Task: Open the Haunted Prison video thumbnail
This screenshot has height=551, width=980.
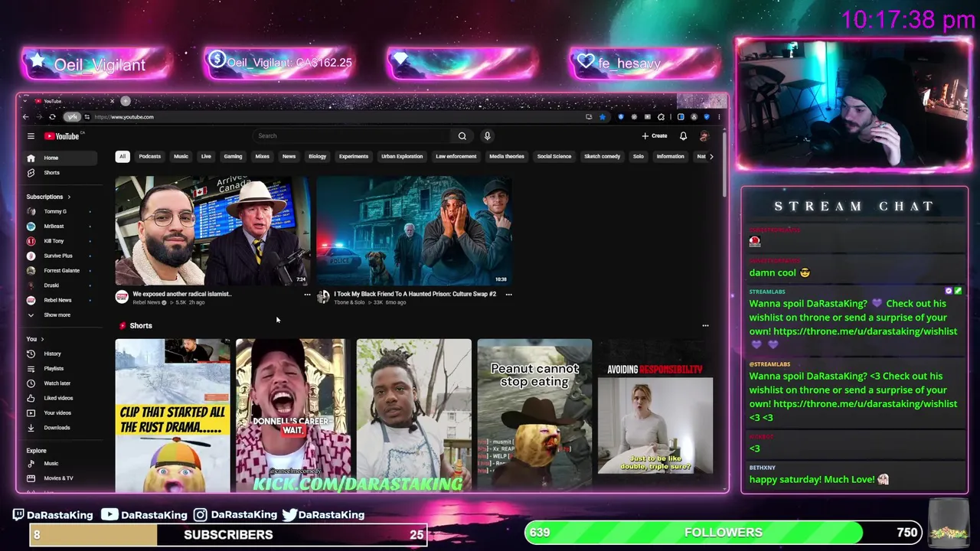Action: coord(414,231)
